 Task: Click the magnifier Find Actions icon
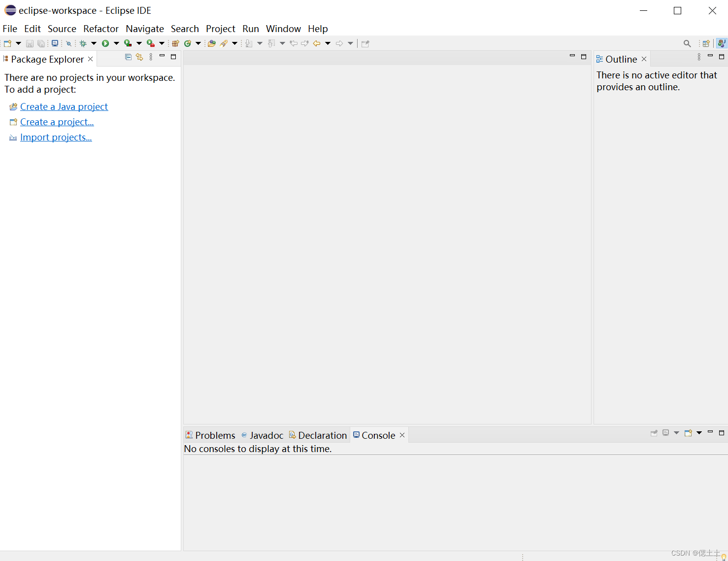coord(687,43)
